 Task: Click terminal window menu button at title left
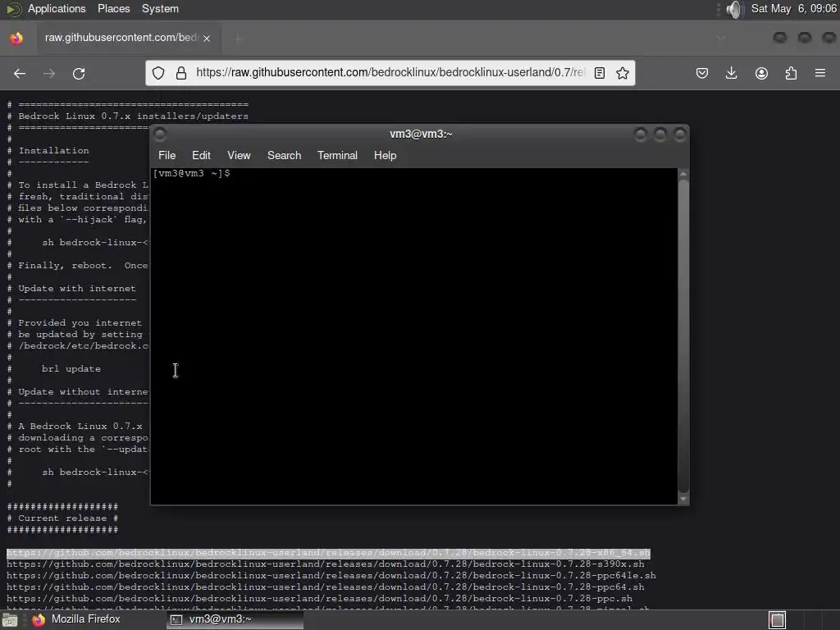click(160, 135)
